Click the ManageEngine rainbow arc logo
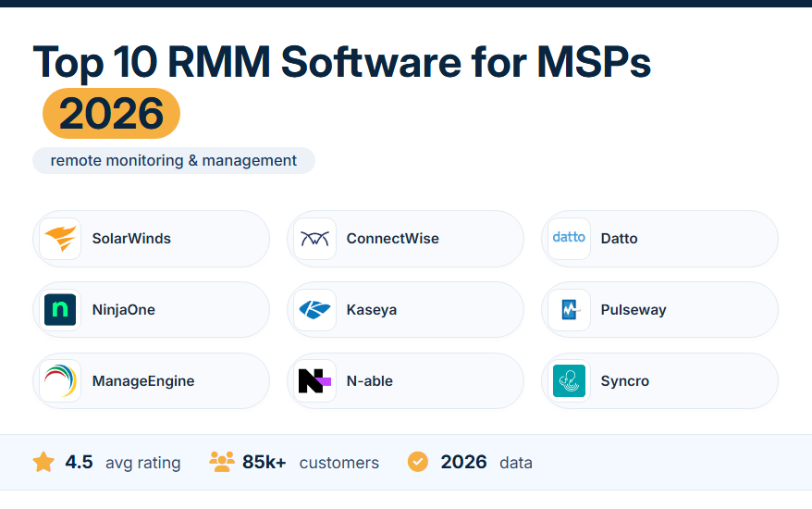The height and width of the screenshot is (509, 812). tap(60, 381)
